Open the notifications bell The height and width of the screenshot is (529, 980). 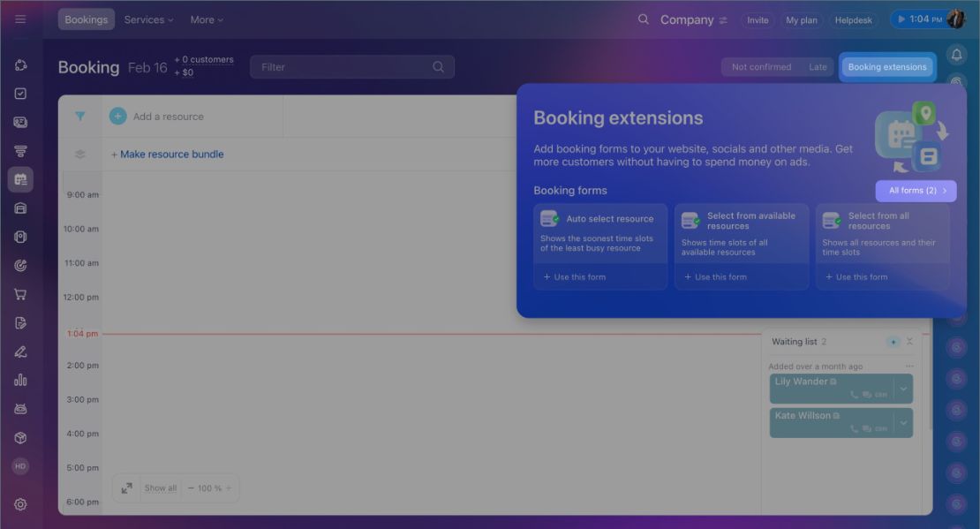click(956, 55)
